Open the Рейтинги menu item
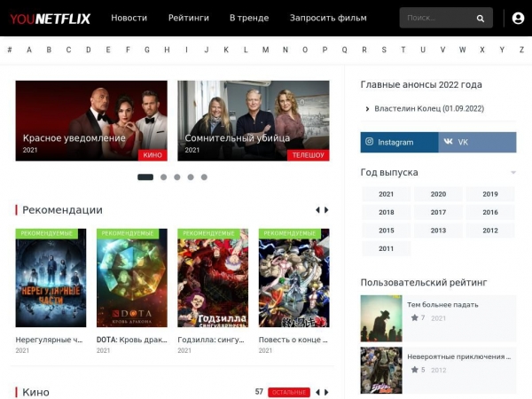The height and width of the screenshot is (399, 532). (x=189, y=18)
